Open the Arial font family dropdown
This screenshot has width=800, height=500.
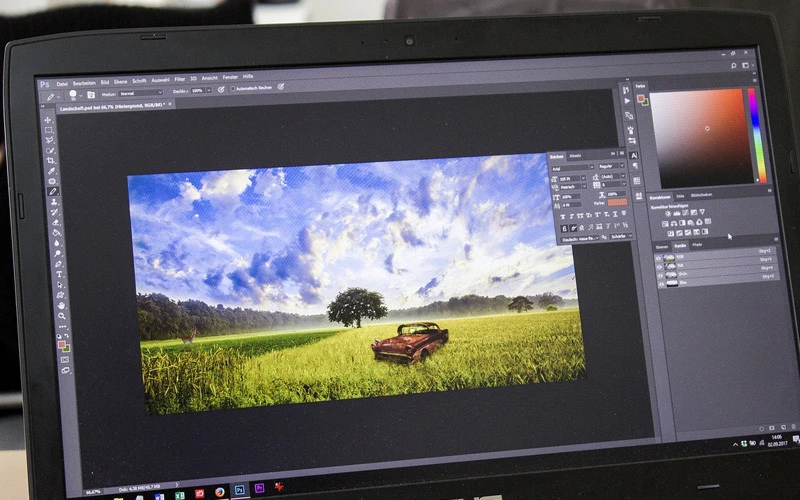click(572, 166)
